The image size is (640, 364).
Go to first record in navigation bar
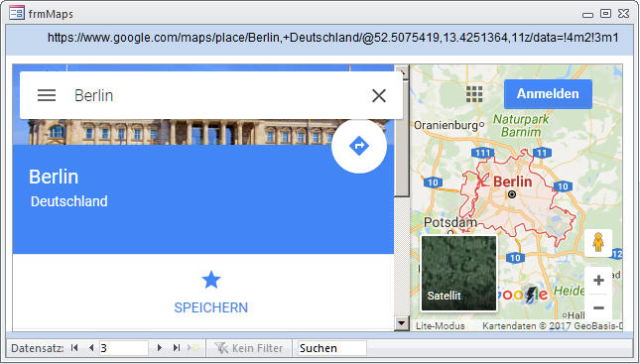[x=74, y=348]
